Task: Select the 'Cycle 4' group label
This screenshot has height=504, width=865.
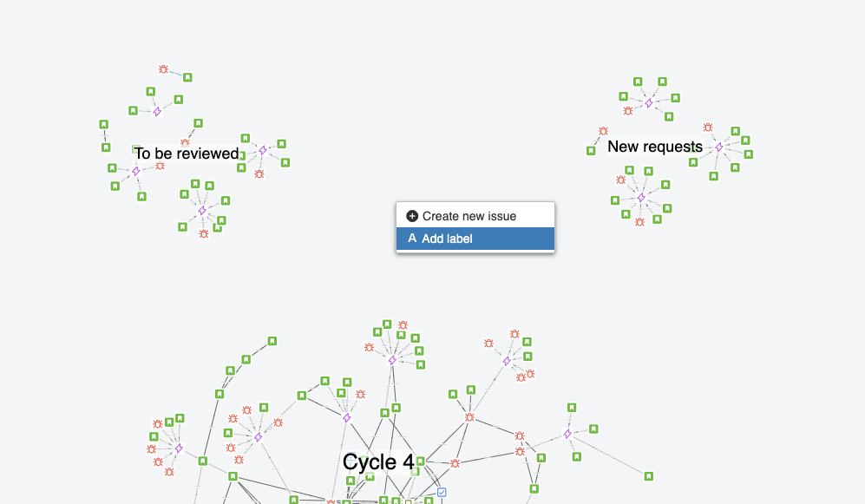Action: [x=378, y=462]
